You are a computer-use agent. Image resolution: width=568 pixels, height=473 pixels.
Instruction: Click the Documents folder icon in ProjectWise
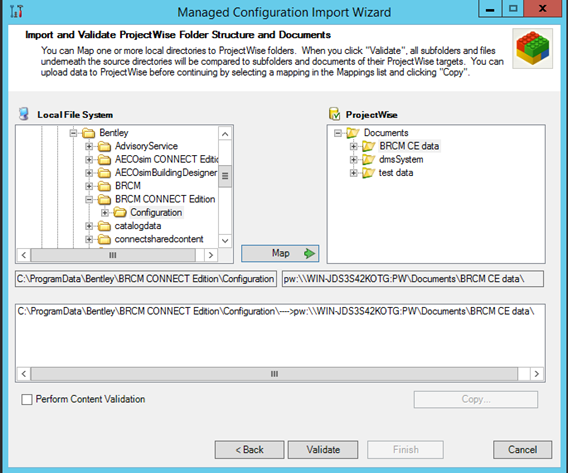coord(352,133)
